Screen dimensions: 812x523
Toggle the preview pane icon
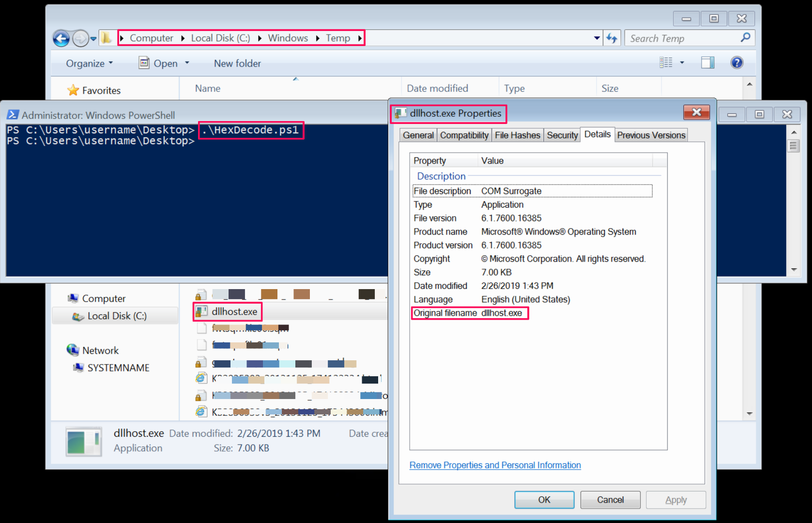pyautogui.click(x=707, y=62)
